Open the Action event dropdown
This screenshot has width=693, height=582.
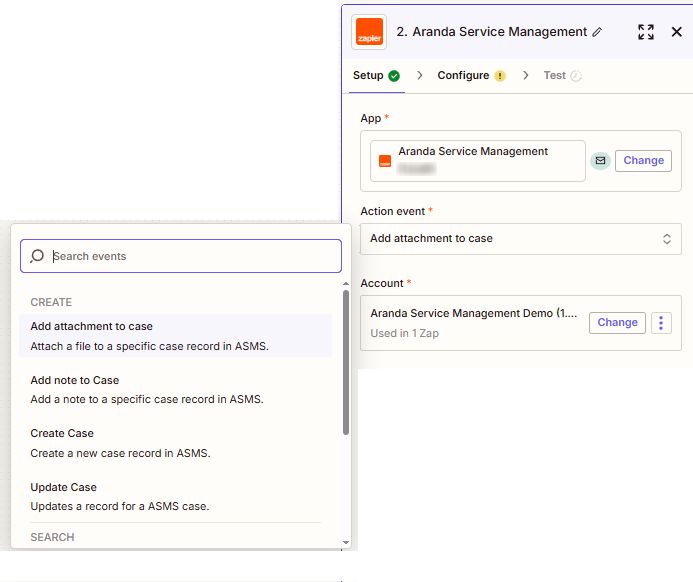tap(520, 239)
